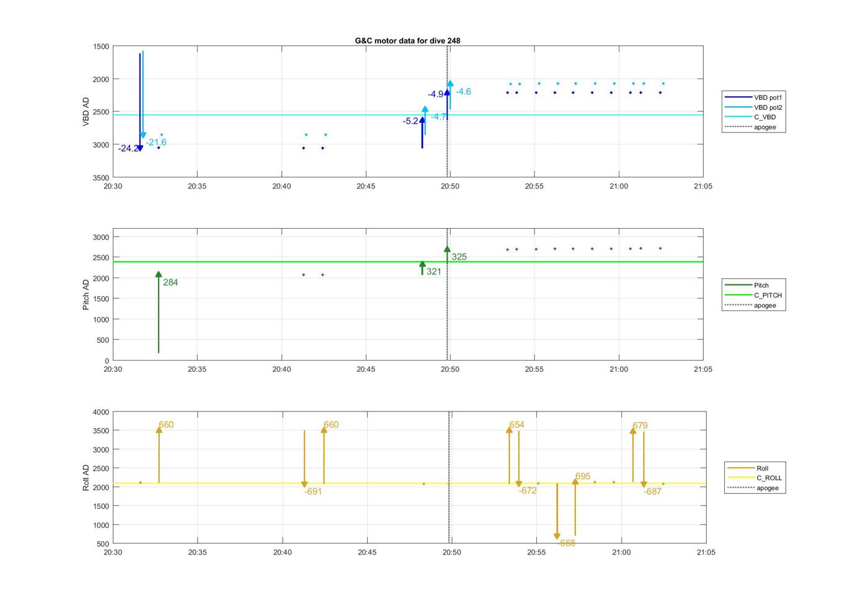Viewport: 868px width, 611px height.
Task: Click the '-691' roll annotation
Action: [313, 491]
